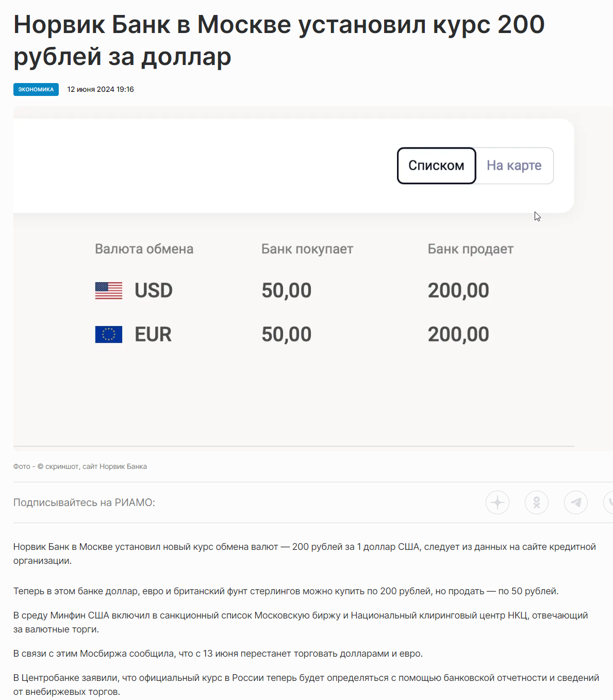Click the publication date "12 июня 2024 19:16"
The image size is (613, 700).
click(x=101, y=89)
